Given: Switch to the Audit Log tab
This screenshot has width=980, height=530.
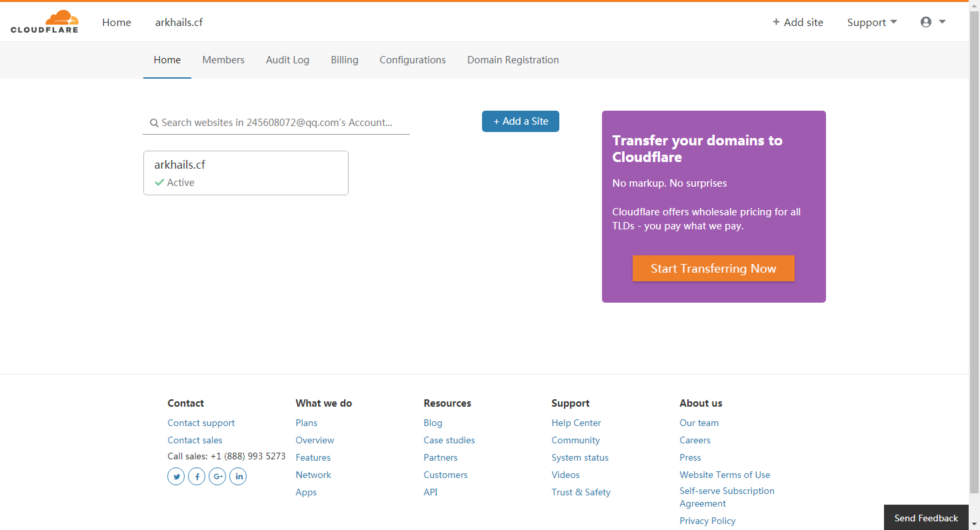Looking at the screenshot, I should [287, 60].
